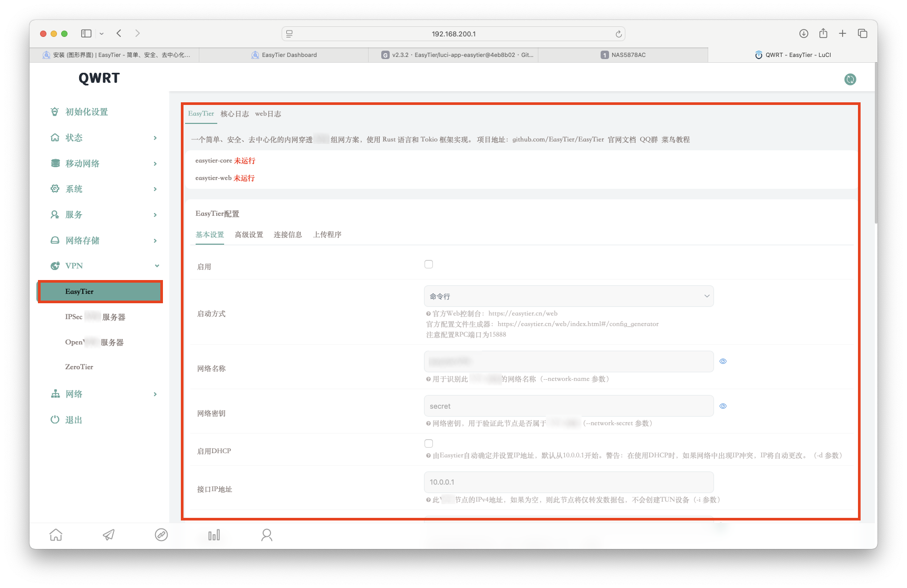
Task: Select ZeroTier in the VPN submenu
Action: [79, 367]
